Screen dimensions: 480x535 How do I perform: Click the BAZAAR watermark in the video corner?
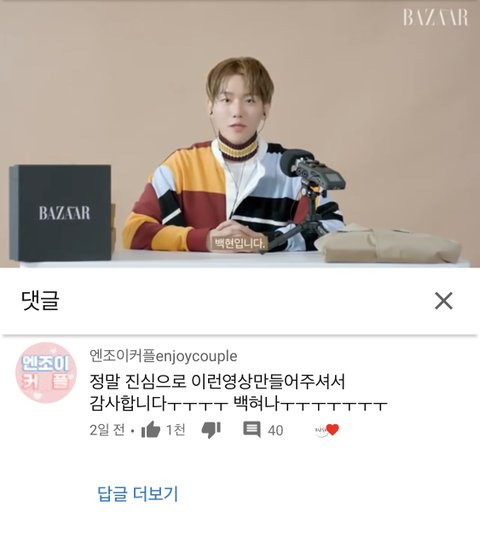click(435, 17)
